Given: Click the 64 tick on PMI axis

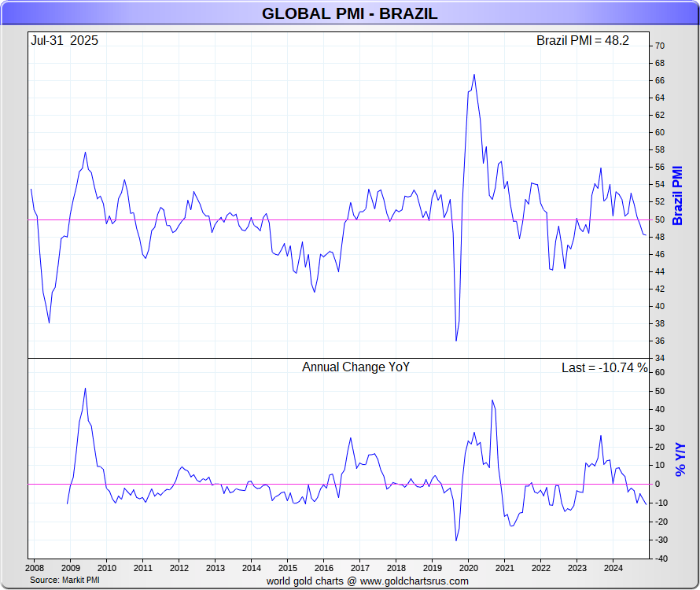Looking at the screenshot, I should click(660, 98).
